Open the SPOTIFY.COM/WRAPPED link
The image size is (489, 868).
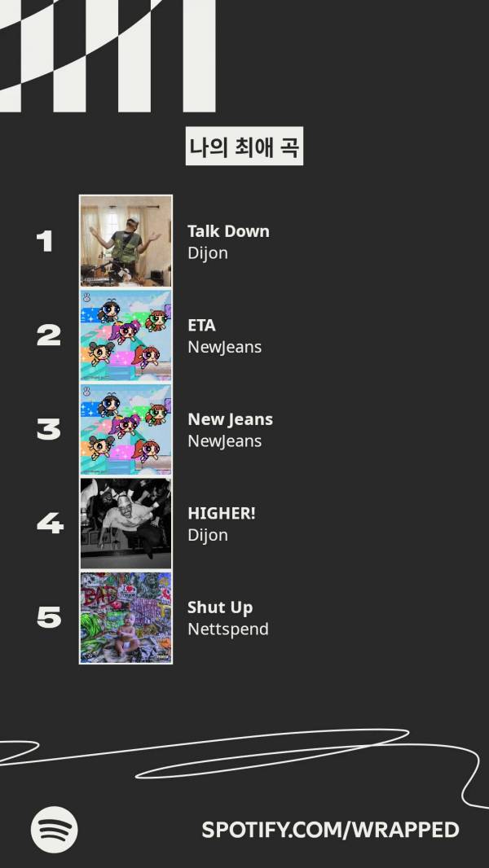click(x=330, y=830)
